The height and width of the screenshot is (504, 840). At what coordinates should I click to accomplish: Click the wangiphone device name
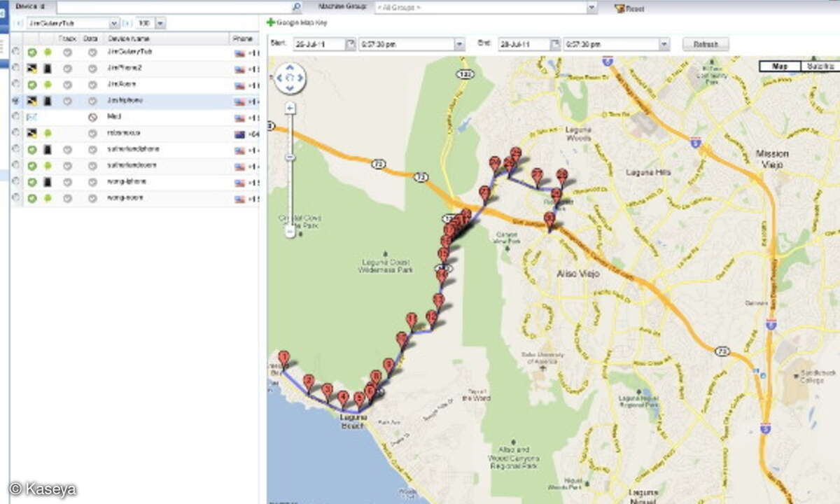(127, 182)
